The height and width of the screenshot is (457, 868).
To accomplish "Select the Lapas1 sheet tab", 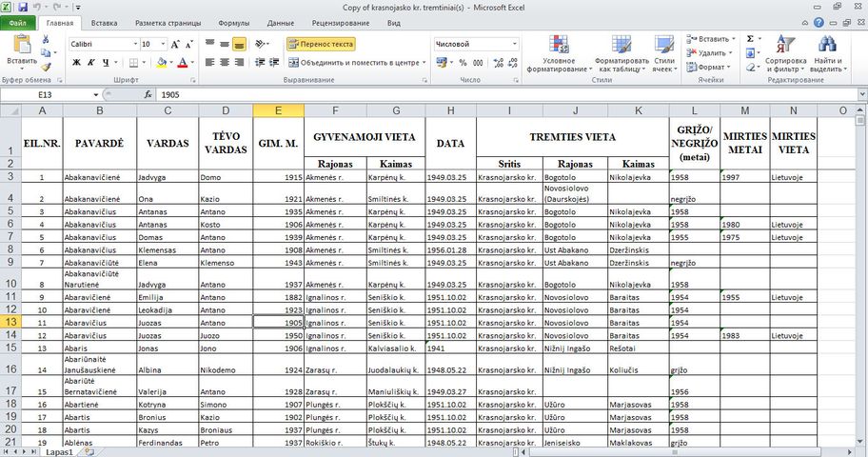I will tap(59, 451).
